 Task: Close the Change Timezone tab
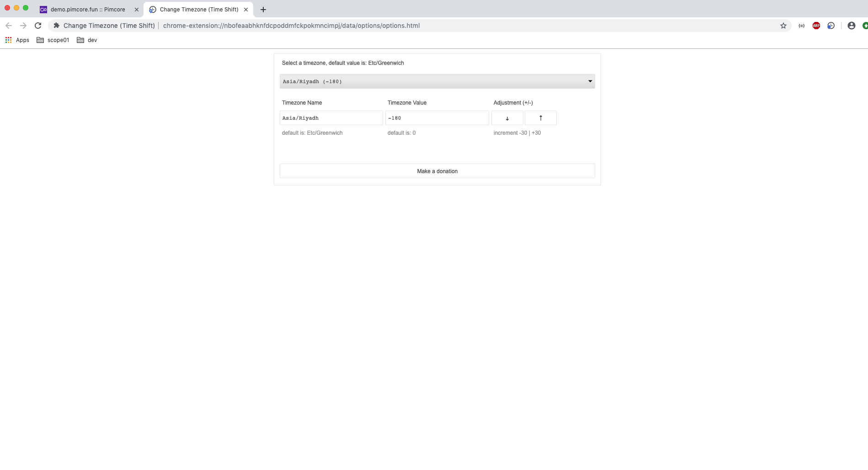[246, 10]
